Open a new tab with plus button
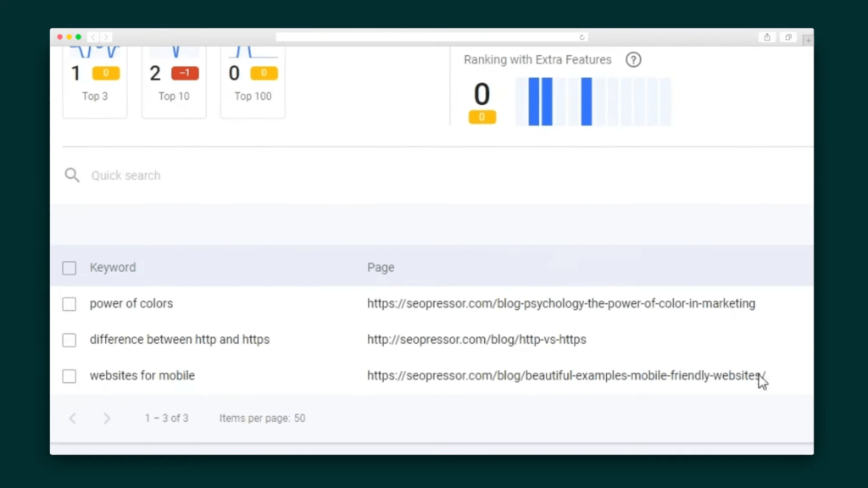Image resolution: width=868 pixels, height=488 pixels. pos(808,40)
